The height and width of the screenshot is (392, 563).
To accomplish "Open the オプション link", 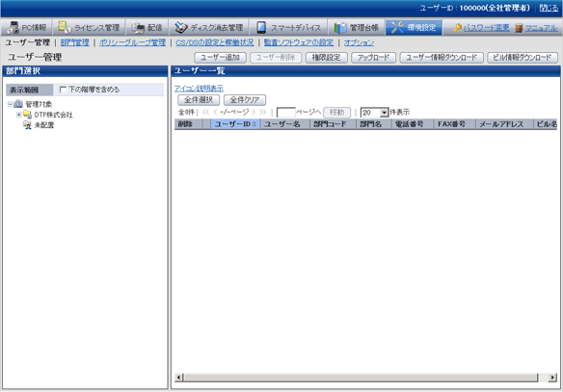I will pyautogui.click(x=359, y=42).
